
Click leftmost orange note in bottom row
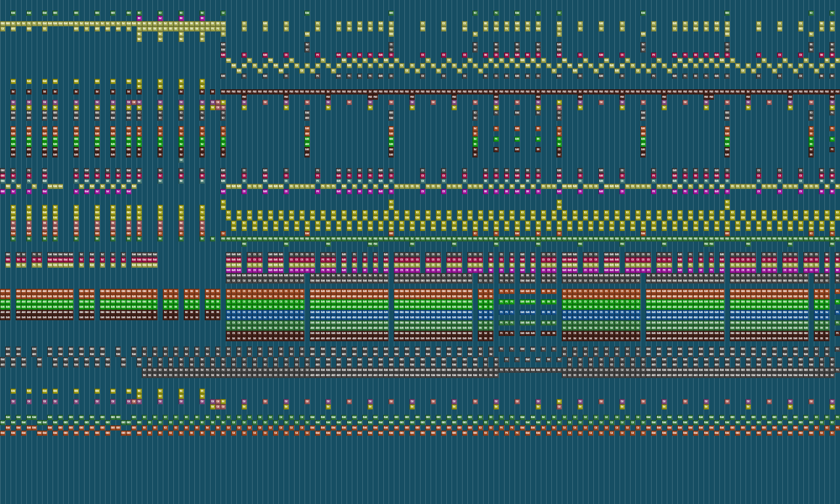[x=3, y=432]
